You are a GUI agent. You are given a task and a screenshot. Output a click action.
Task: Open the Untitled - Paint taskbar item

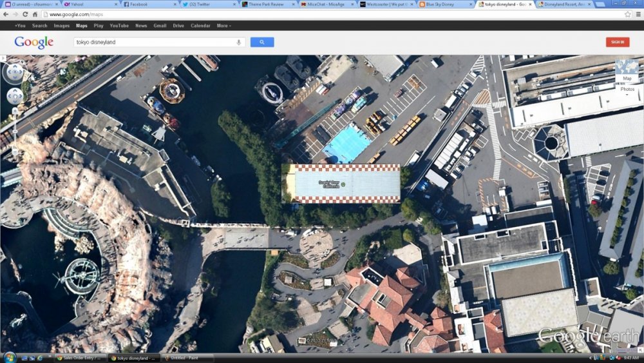click(x=187, y=358)
